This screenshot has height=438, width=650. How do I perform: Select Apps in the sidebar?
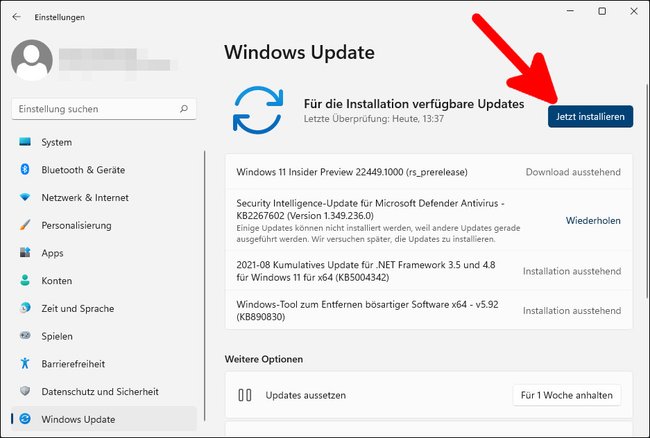pyautogui.click(x=104, y=253)
